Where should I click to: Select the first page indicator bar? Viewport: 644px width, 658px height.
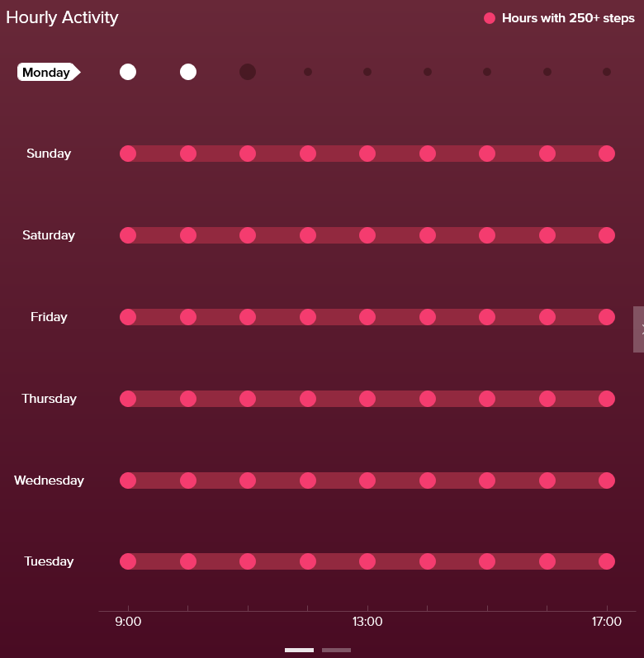299,651
